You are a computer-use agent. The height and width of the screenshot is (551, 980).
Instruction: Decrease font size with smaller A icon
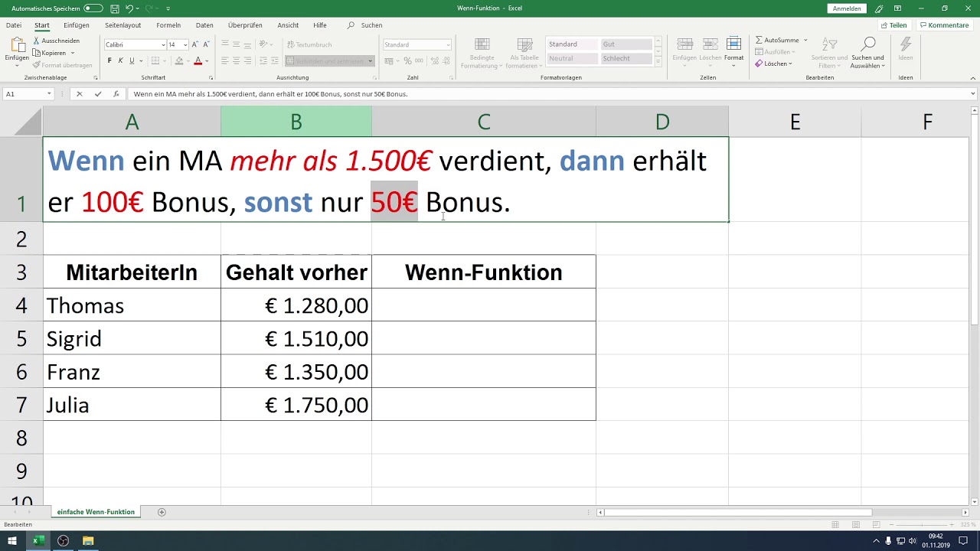click(207, 45)
